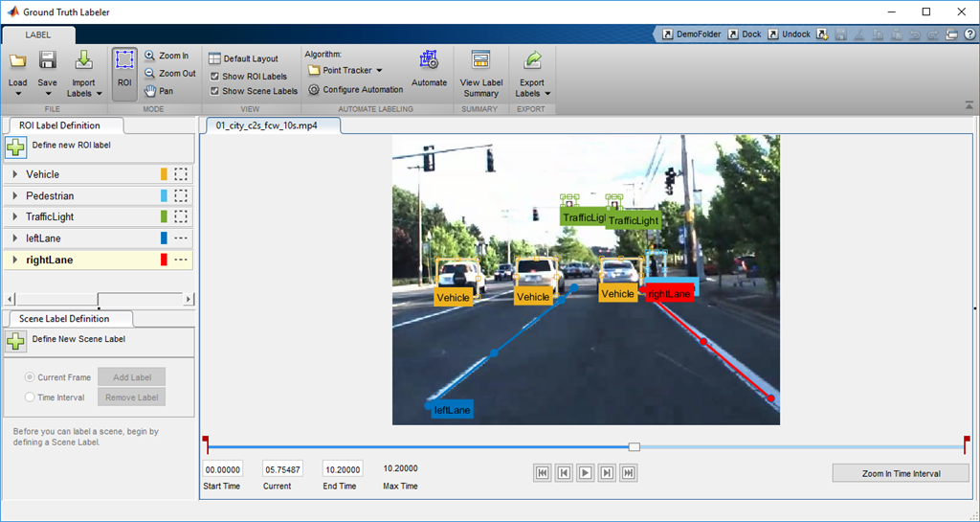This screenshot has width=980, height=522.
Task: Click the Save floppy disk icon
Action: point(48,60)
